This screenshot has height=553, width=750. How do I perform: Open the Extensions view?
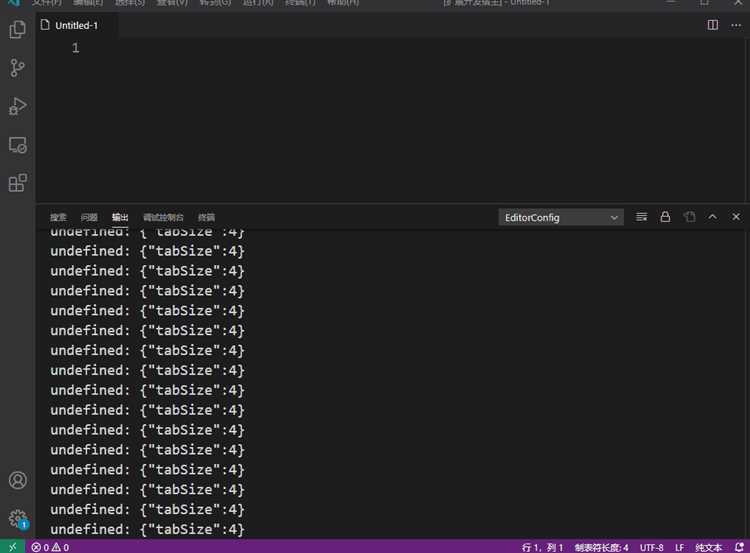pos(17,183)
